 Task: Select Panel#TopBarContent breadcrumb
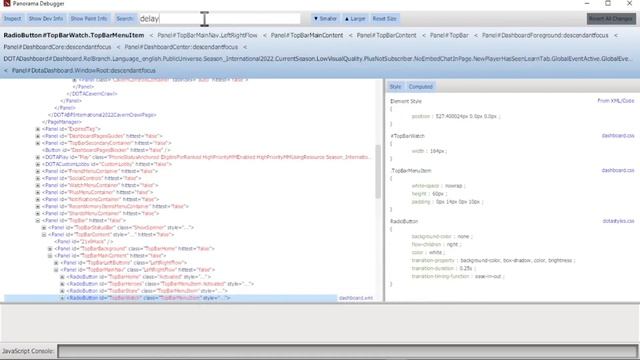pyautogui.click(x=386, y=36)
